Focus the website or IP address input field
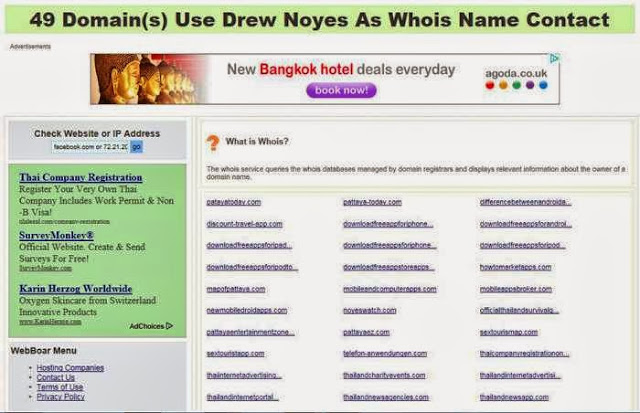Viewport: 640px width, 413px height. click(x=90, y=147)
